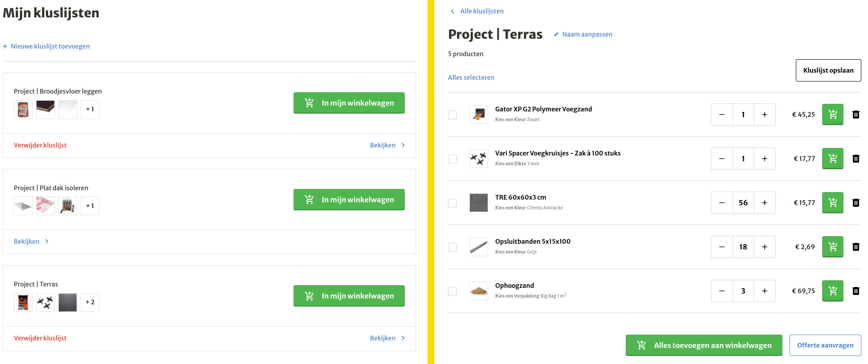868x364 pixels.
Task: Go back to Alle kluslijsten
Action: (x=477, y=11)
